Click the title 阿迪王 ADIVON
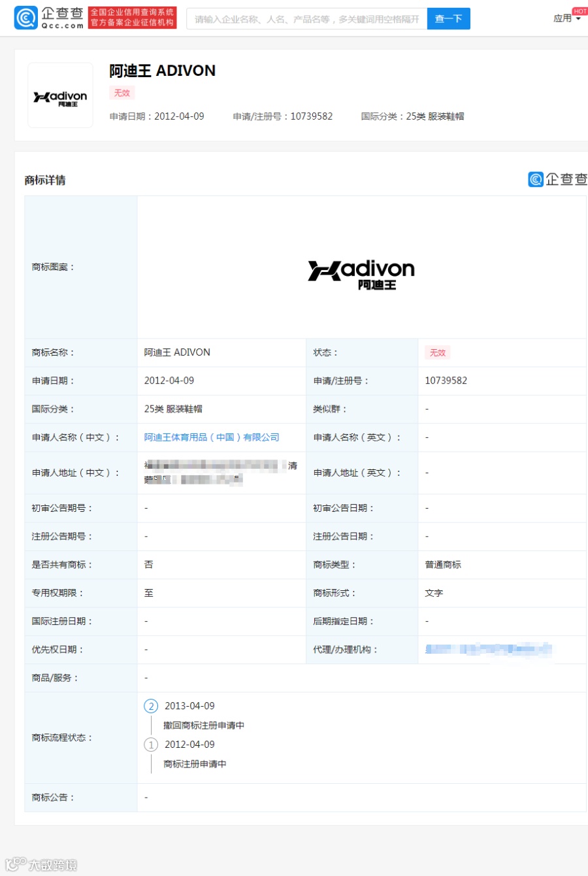The width and height of the screenshot is (588, 876). point(162,71)
